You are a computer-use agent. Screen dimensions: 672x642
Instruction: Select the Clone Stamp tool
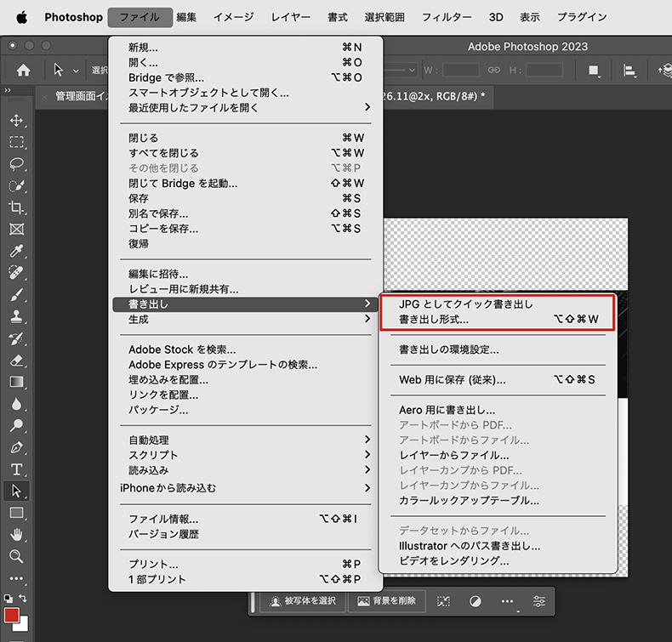click(x=16, y=316)
